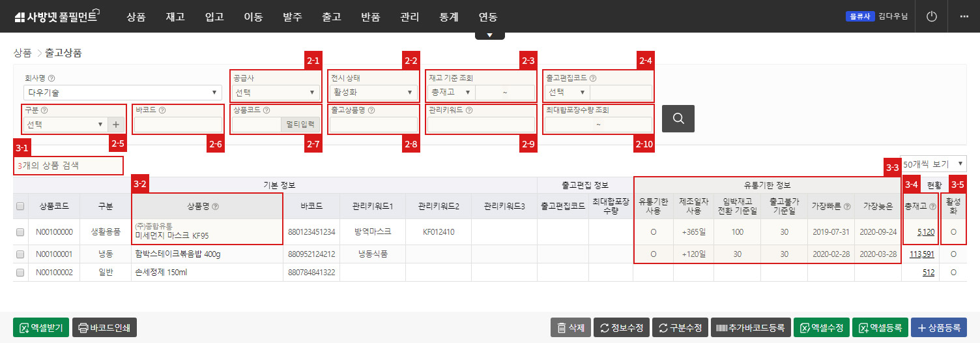Open the 재고 top menu
The image size is (980, 343).
click(175, 17)
